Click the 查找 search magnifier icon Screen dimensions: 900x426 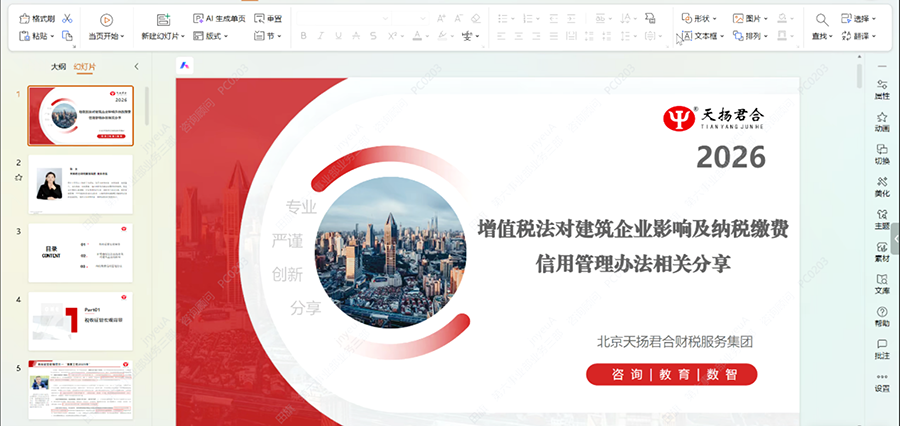(821, 19)
